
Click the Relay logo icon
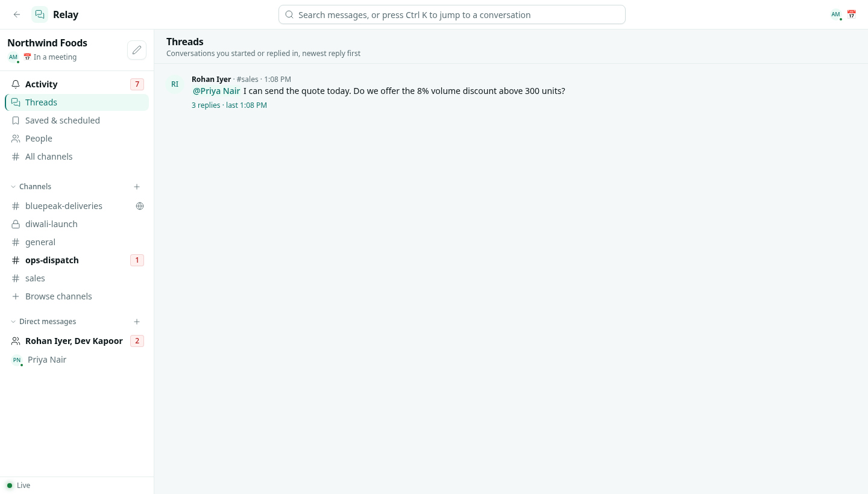[x=40, y=14]
